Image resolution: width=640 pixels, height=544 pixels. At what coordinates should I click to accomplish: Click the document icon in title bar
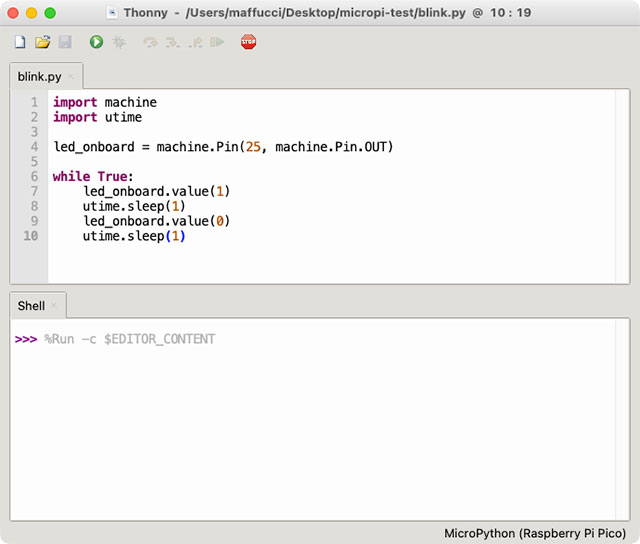(x=112, y=13)
